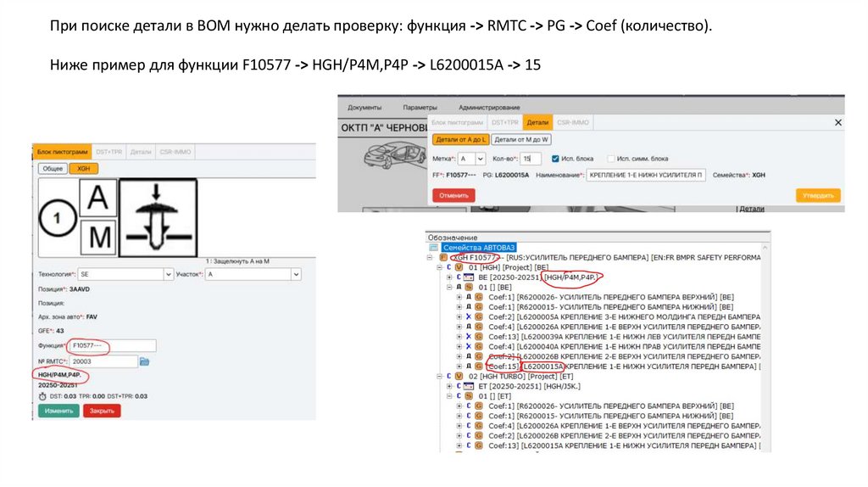Open the Администрирование menu
868x487 pixels.
[489, 108]
